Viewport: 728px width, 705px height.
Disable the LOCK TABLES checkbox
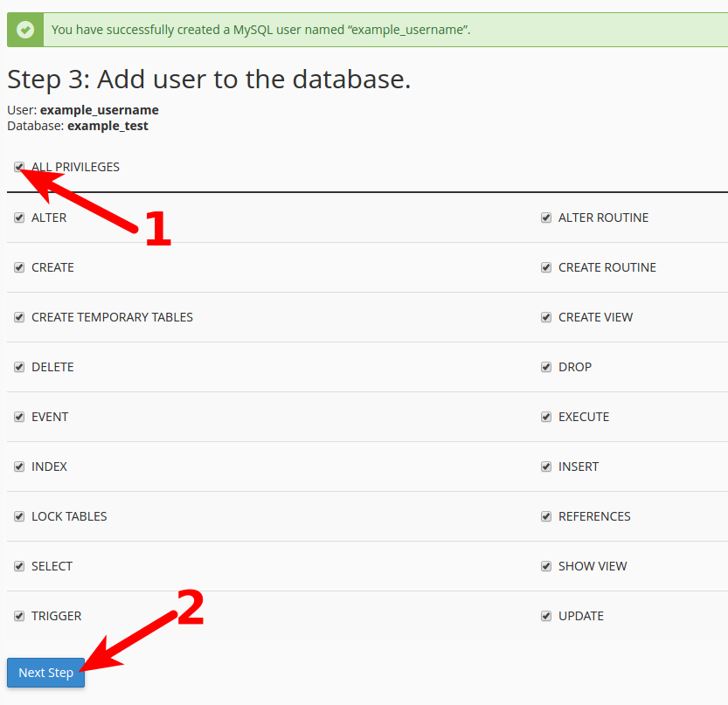point(19,516)
